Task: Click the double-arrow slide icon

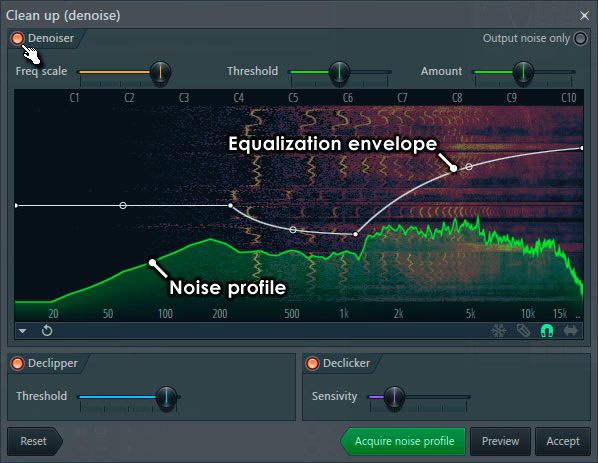Action: click(571, 331)
